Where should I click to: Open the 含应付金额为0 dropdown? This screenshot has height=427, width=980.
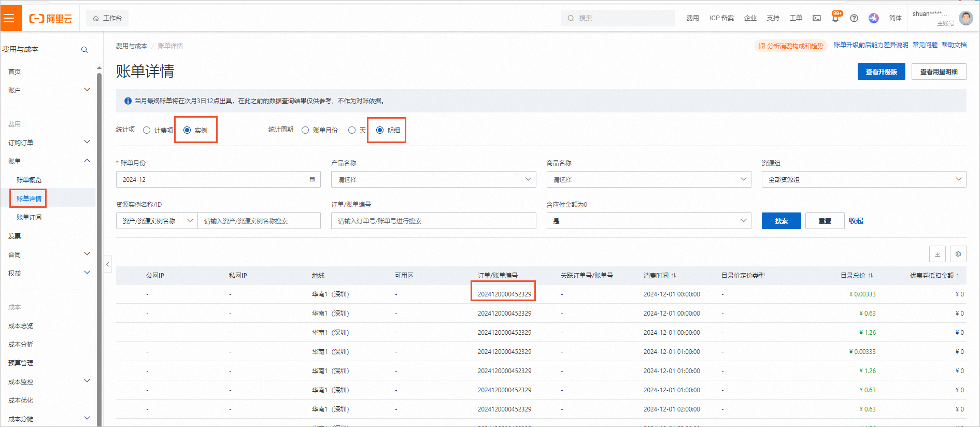649,221
